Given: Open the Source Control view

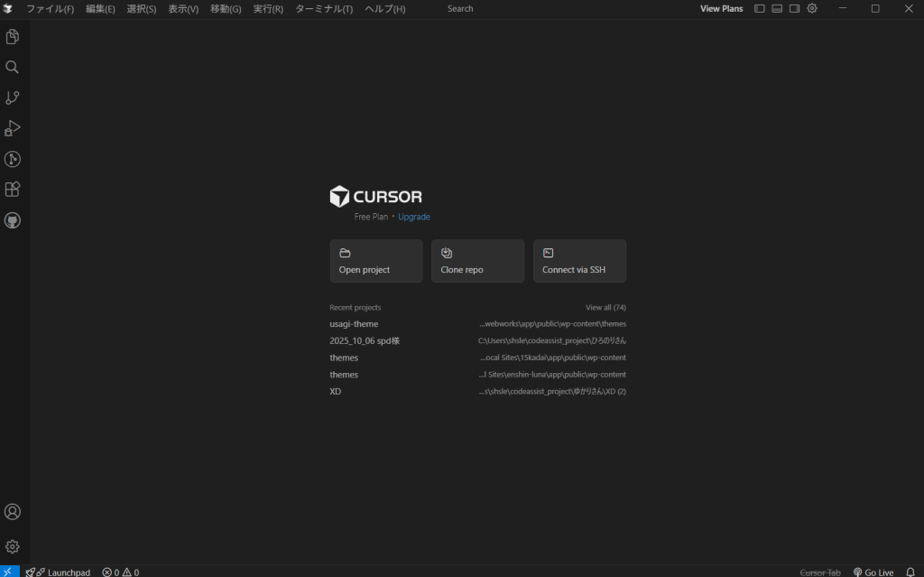Looking at the screenshot, I should click(13, 98).
